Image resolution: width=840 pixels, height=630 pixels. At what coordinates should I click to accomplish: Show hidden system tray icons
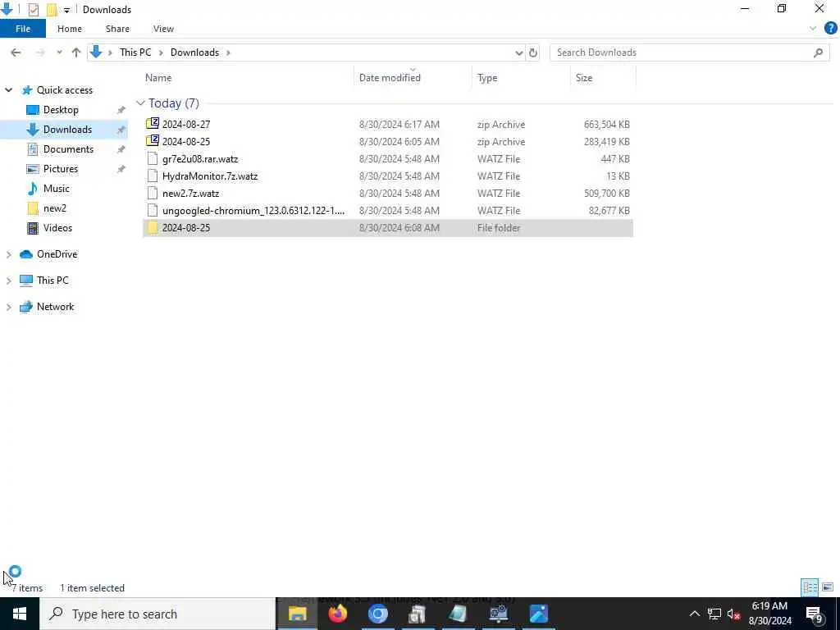[694, 614]
